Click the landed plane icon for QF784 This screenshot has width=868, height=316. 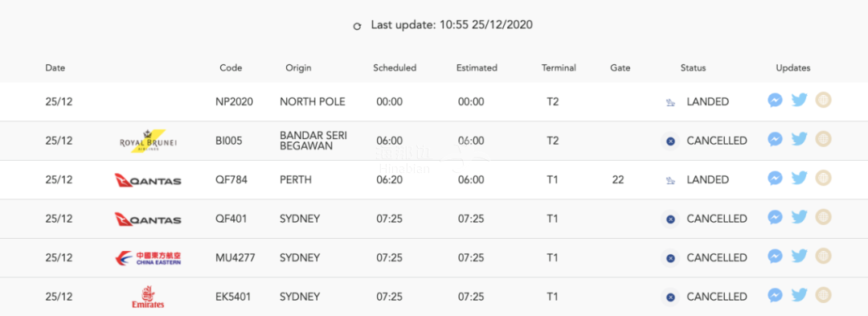click(x=670, y=180)
